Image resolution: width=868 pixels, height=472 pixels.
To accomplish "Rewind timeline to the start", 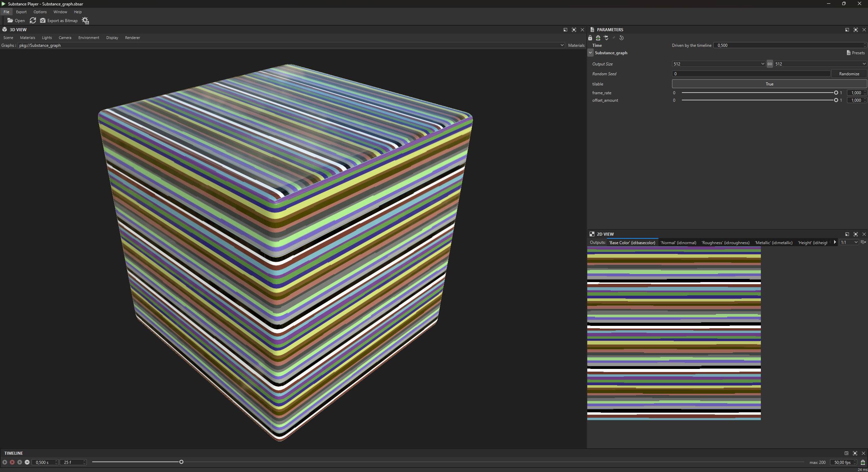I will [x=27, y=462].
